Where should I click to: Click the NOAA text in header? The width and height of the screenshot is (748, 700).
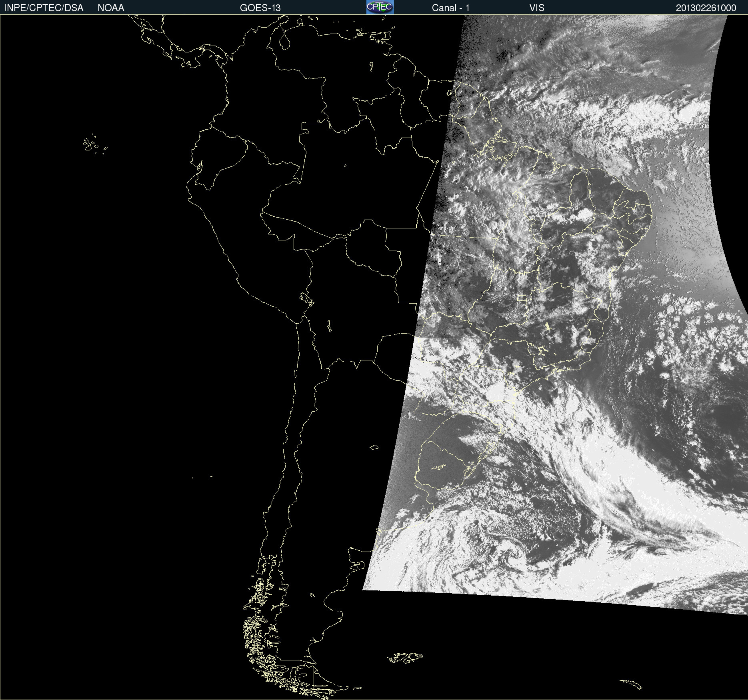(x=111, y=8)
